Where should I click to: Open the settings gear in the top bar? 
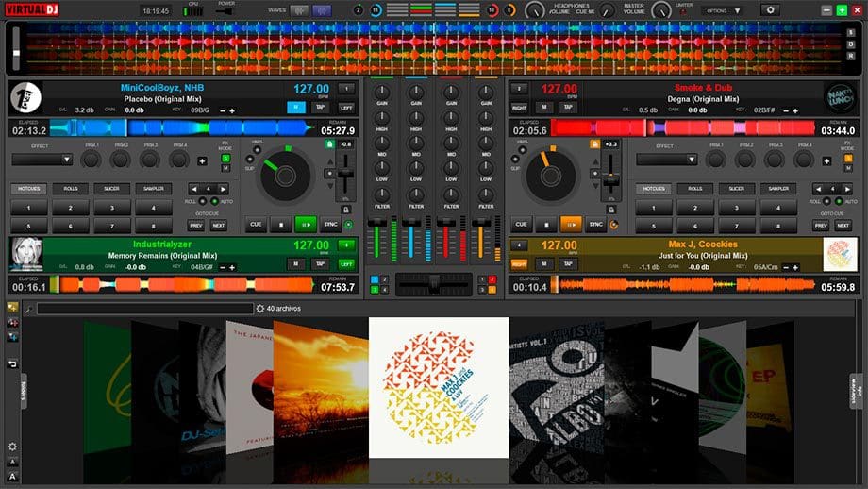click(770, 10)
